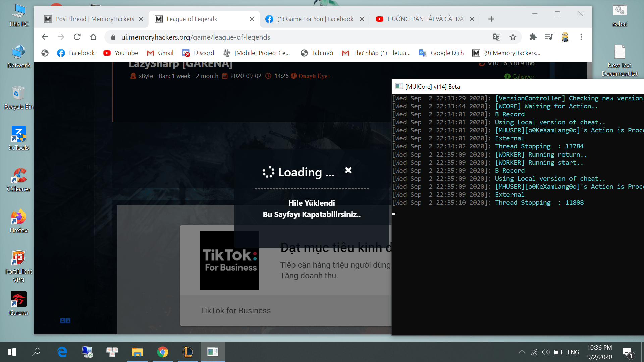Switch ENG input language

pyautogui.click(x=573, y=352)
